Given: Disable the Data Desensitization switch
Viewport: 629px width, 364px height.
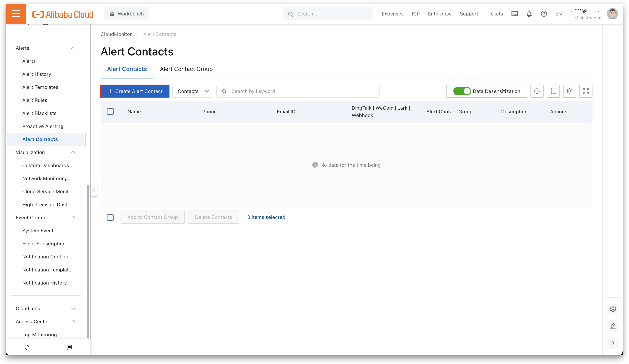Looking at the screenshot, I should tap(462, 91).
